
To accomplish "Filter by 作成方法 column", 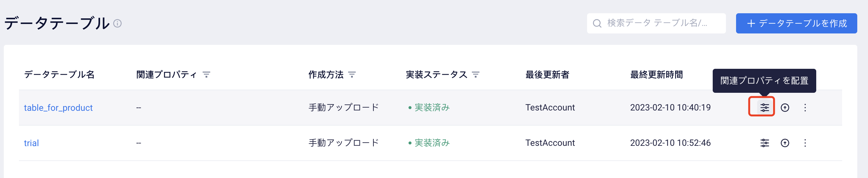I will tap(352, 74).
